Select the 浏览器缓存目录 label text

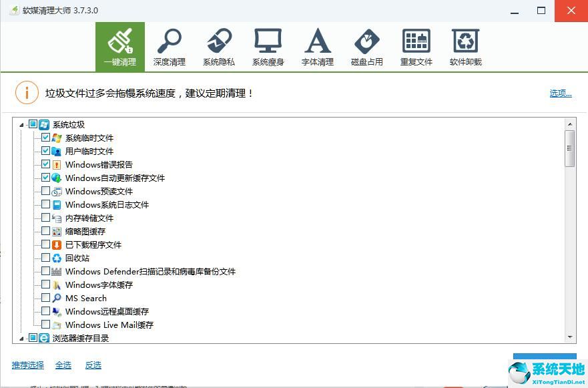[x=81, y=338]
